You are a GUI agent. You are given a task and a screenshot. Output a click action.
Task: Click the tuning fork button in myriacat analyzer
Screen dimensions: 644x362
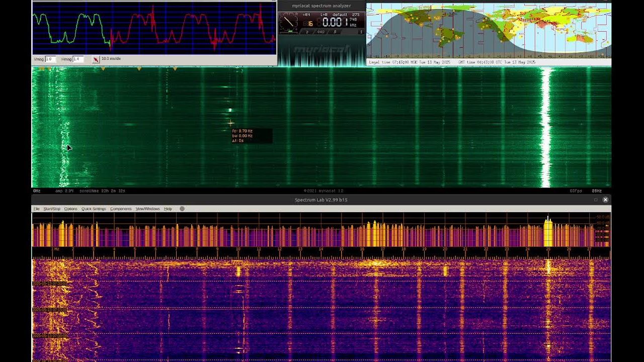[307, 32]
